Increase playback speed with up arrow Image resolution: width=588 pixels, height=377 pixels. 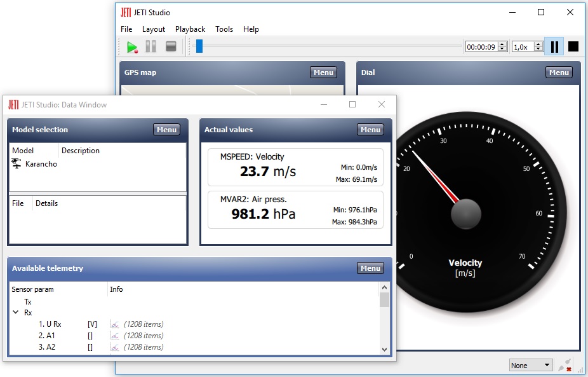[x=538, y=44]
